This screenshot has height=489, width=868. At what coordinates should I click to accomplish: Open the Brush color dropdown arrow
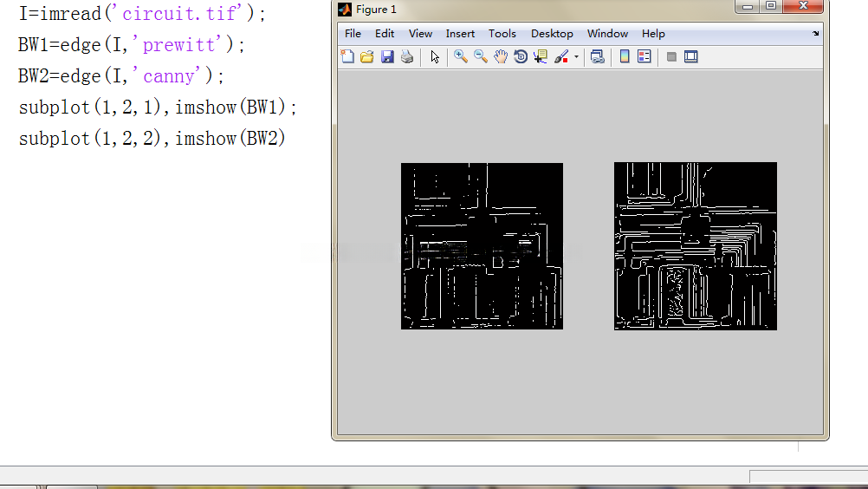(576, 56)
